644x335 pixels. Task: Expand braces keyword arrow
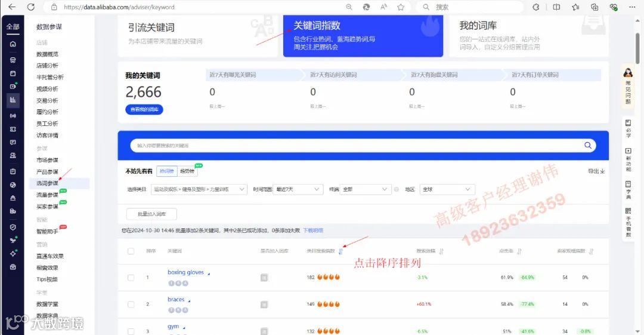tap(190, 301)
